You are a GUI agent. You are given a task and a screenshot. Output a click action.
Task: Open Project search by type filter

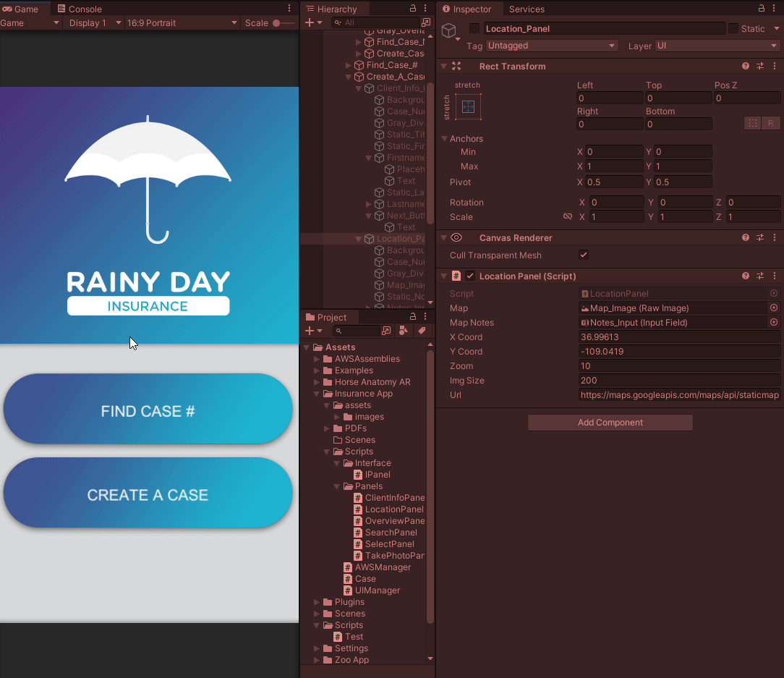point(386,331)
